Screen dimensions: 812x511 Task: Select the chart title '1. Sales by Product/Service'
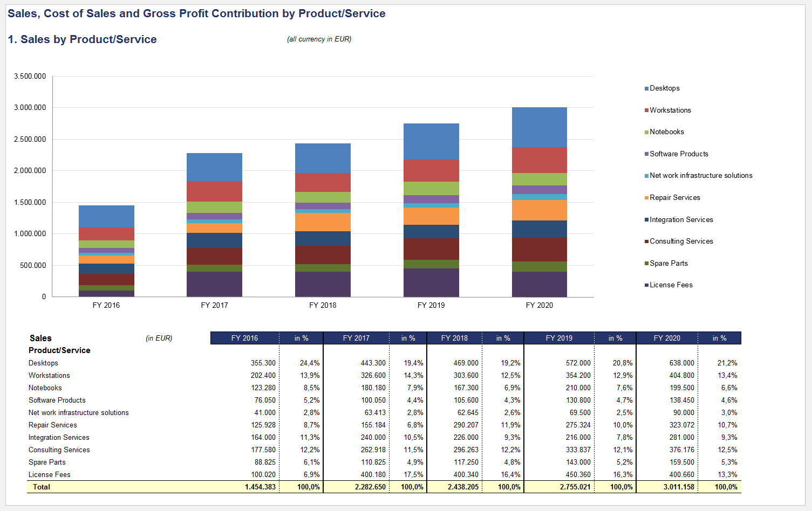point(82,39)
